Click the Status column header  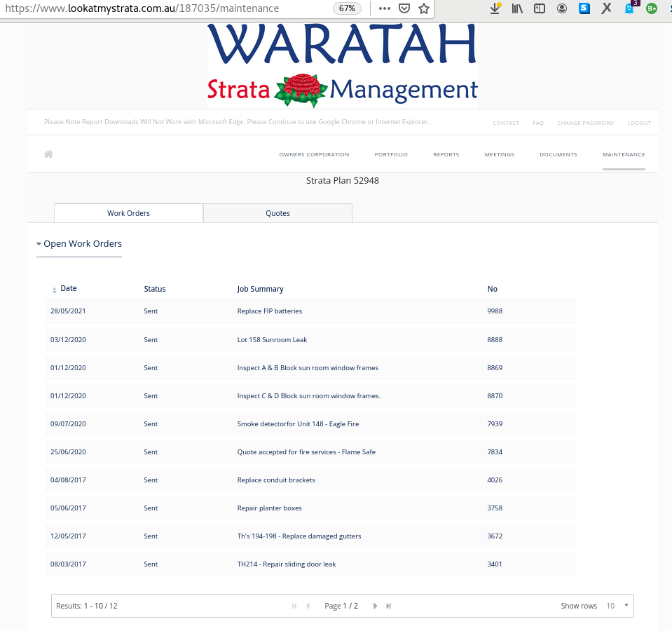point(155,289)
